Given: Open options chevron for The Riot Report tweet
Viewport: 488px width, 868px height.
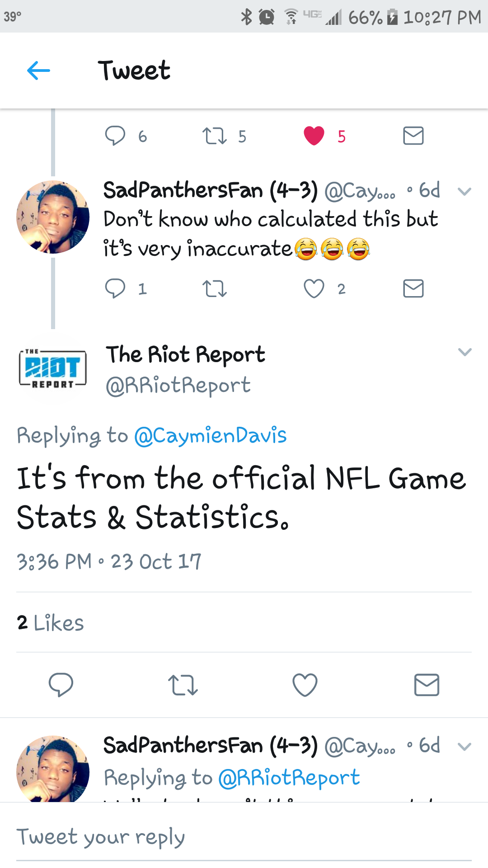Looking at the screenshot, I should (465, 352).
